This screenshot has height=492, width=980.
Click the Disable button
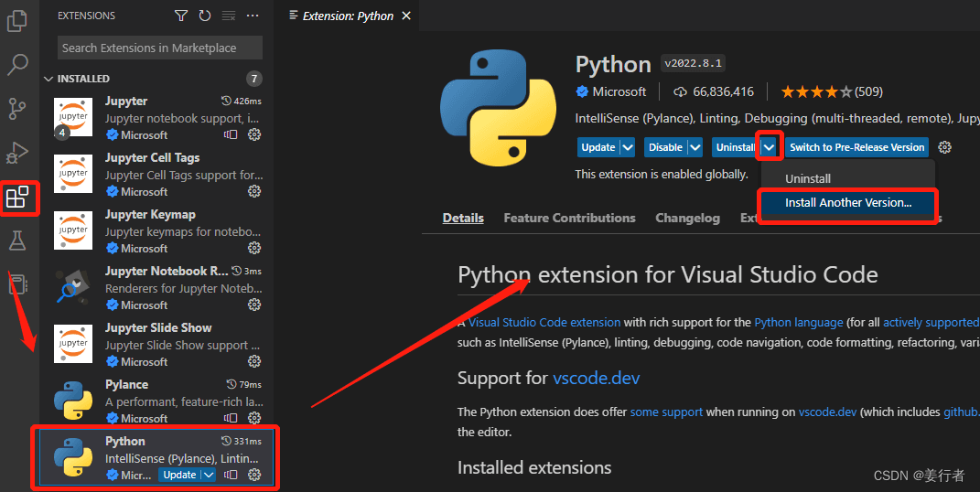[x=665, y=147]
